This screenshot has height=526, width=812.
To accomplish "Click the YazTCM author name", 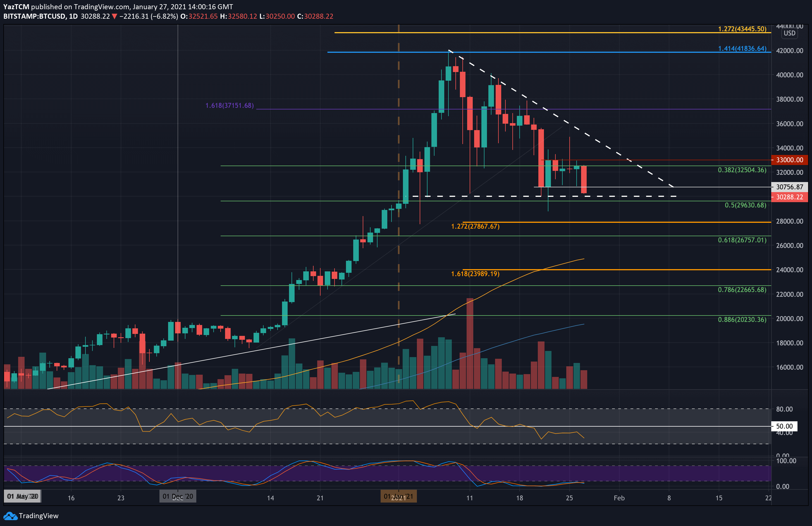I will click(x=16, y=7).
